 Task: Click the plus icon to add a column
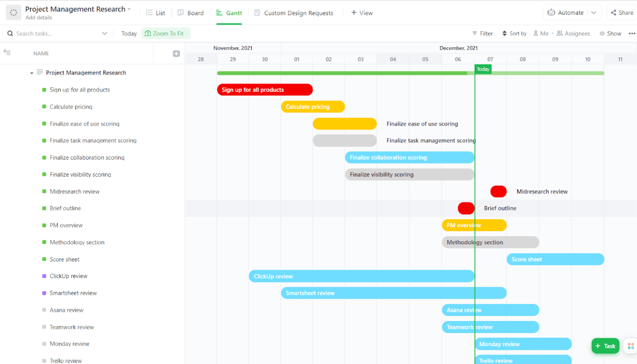[x=176, y=53]
